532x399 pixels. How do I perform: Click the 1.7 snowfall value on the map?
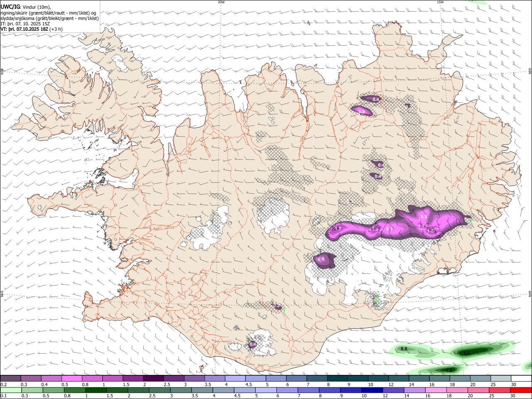[338, 229]
